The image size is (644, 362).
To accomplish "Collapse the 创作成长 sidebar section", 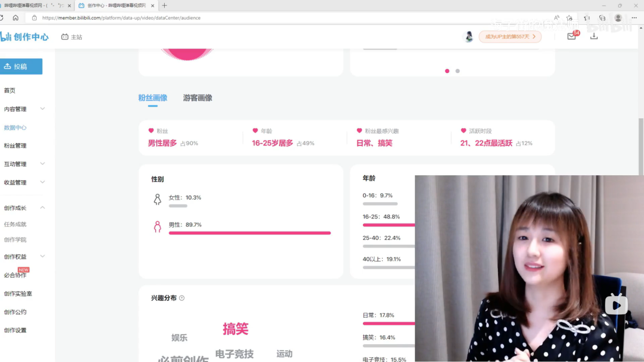I will 23,208.
